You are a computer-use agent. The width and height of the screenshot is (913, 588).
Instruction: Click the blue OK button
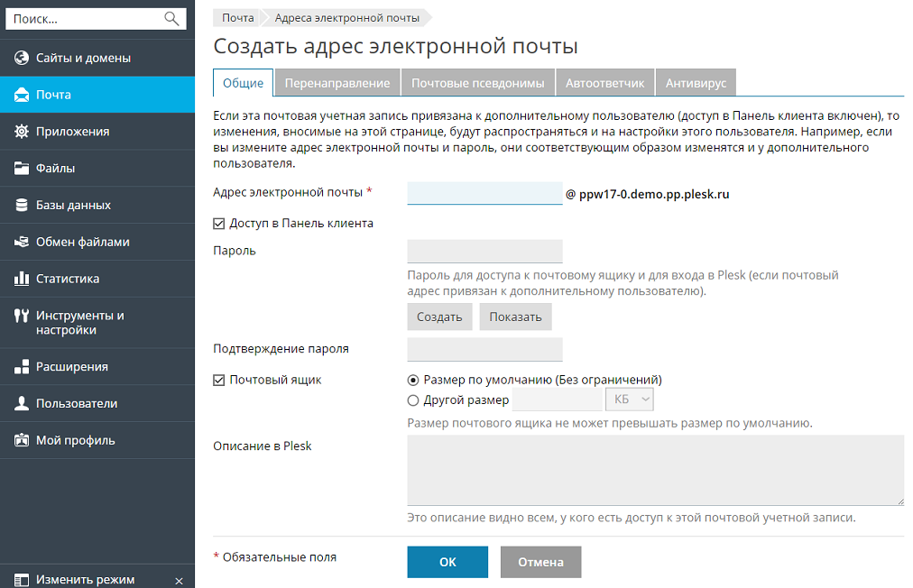[x=447, y=562]
